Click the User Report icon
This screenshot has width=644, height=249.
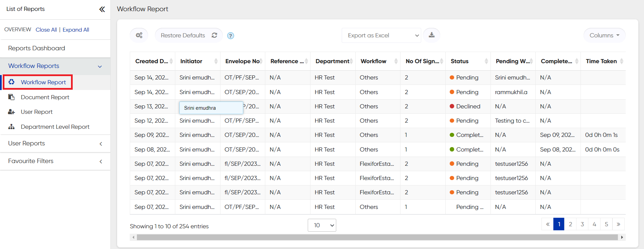(12, 112)
